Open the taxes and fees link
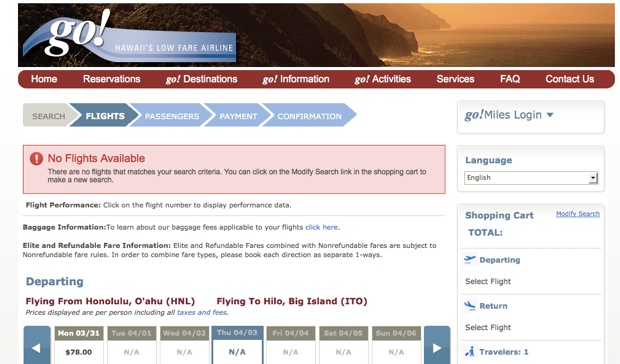This screenshot has width=620, height=364. click(x=202, y=312)
